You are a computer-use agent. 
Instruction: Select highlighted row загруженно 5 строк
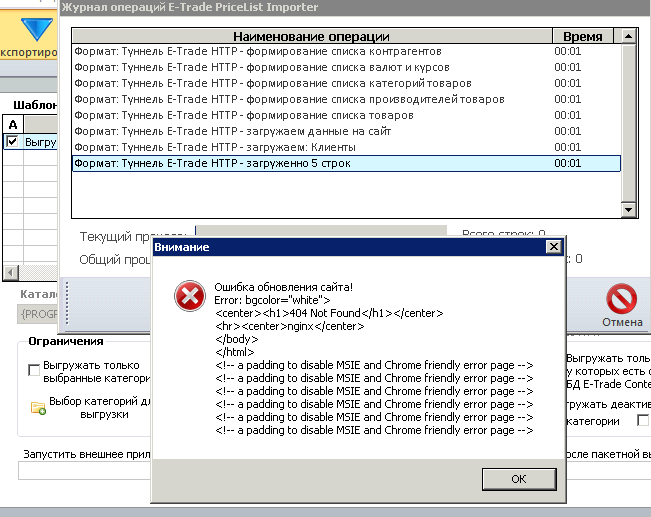click(x=346, y=163)
